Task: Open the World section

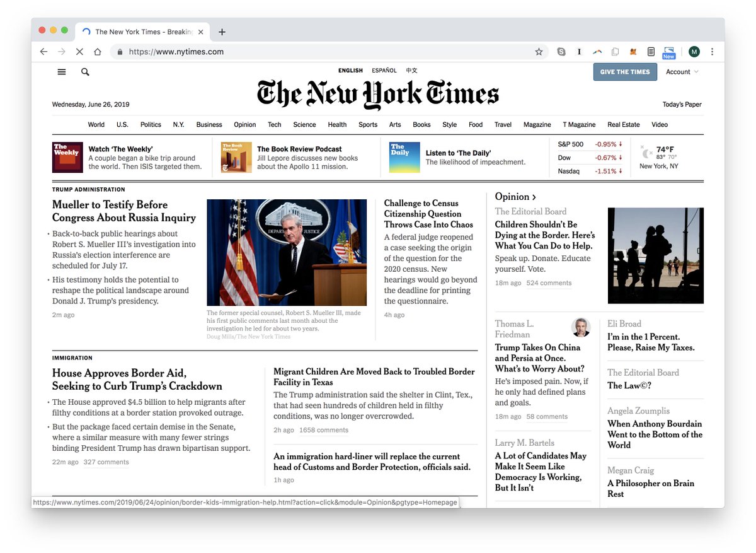Action: pyautogui.click(x=96, y=125)
